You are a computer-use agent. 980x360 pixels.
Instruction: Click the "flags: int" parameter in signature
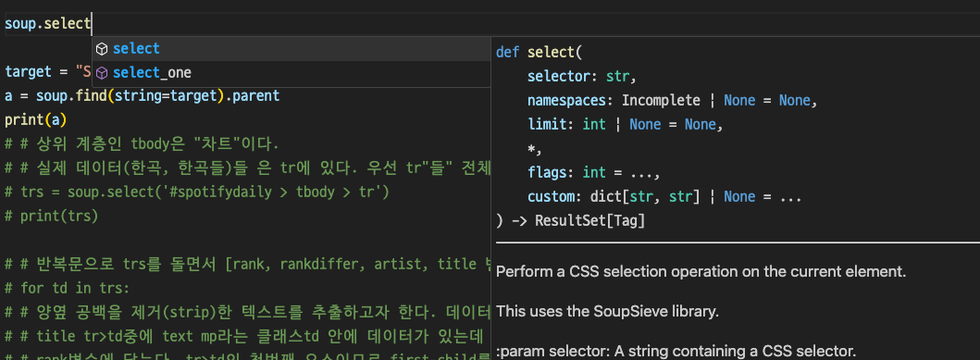[x=566, y=172]
